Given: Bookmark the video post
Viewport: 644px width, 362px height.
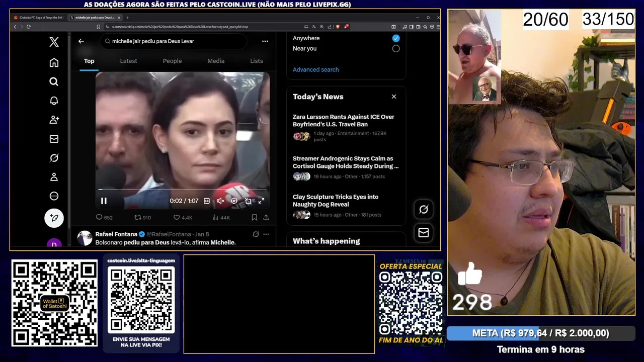Looking at the screenshot, I should 255,218.
